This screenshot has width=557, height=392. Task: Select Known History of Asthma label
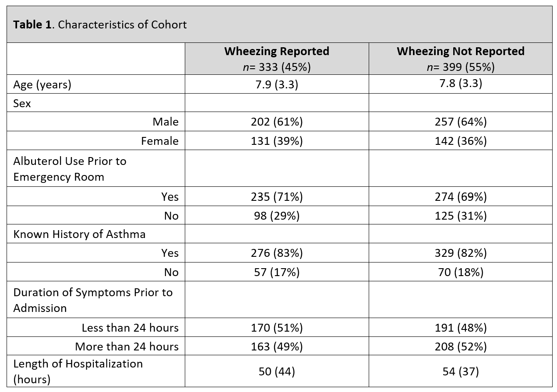79,234
